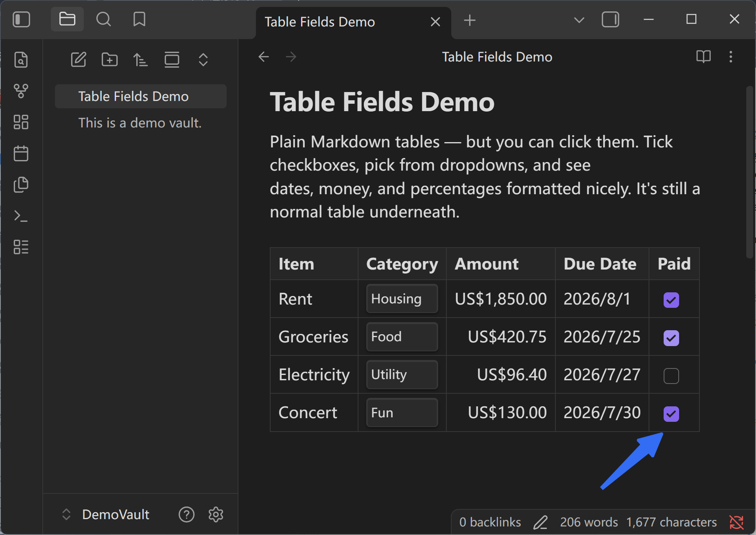Viewport: 756px width, 535px height.
Task: Open the note's more options menu
Action: 731,57
